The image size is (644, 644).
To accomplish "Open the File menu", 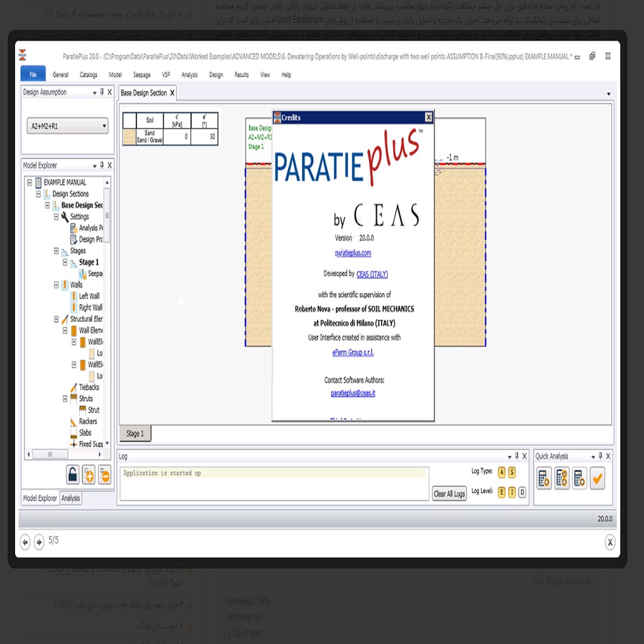I will pyautogui.click(x=33, y=74).
